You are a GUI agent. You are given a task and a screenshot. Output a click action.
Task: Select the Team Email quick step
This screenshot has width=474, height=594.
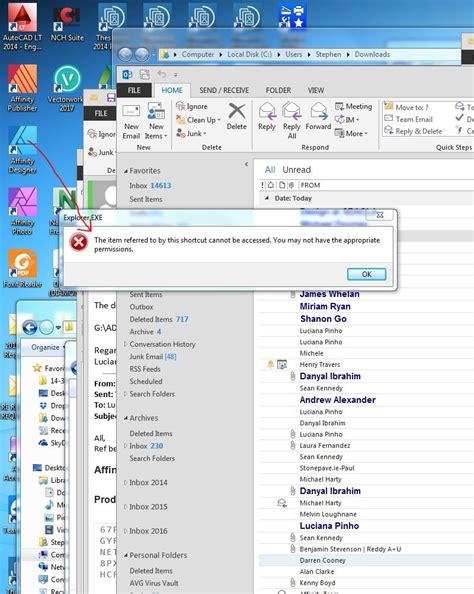point(408,119)
